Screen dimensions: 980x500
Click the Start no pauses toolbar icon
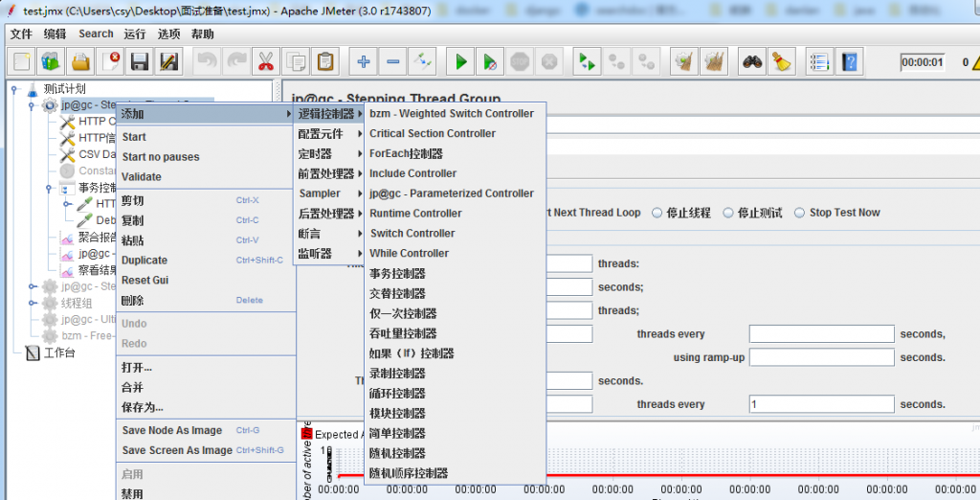click(x=489, y=62)
